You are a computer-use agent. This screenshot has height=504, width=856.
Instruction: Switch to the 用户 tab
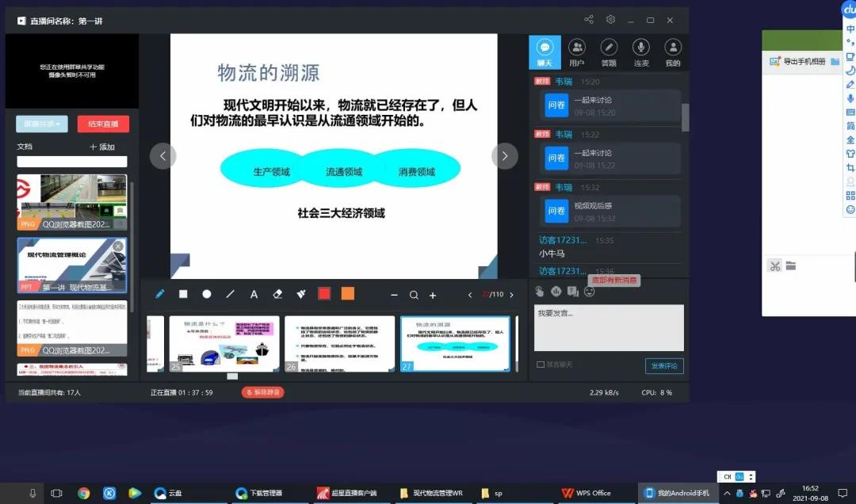pos(577,52)
